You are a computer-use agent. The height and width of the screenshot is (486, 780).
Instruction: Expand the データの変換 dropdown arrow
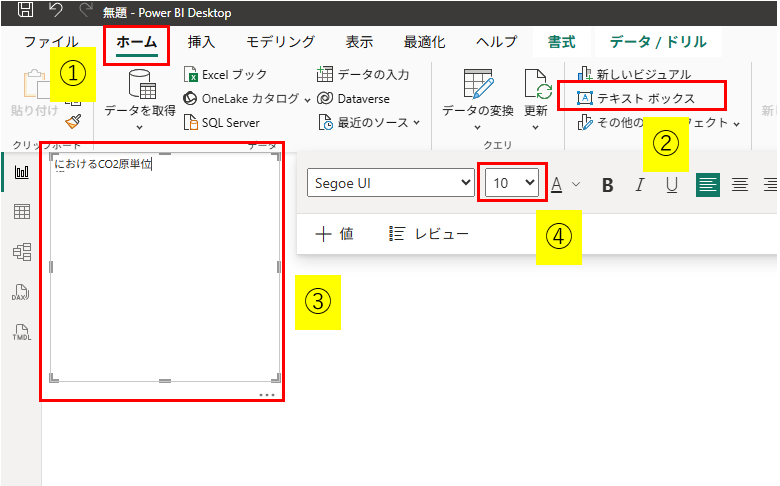tap(478, 127)
